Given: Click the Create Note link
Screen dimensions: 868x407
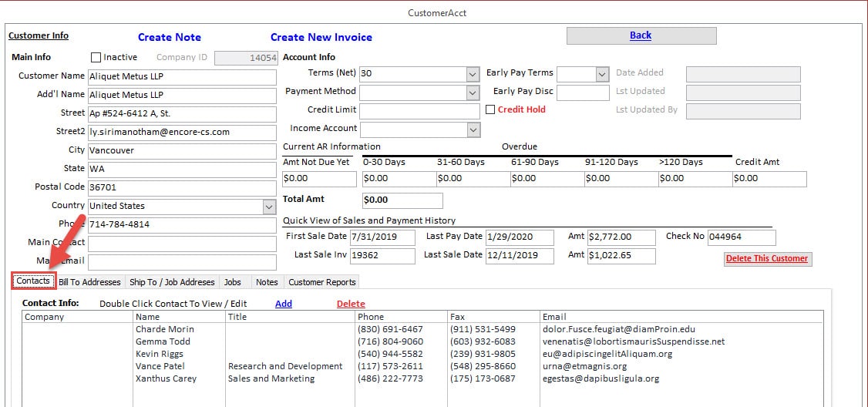Looking at the screenshot, I should 170,37.
